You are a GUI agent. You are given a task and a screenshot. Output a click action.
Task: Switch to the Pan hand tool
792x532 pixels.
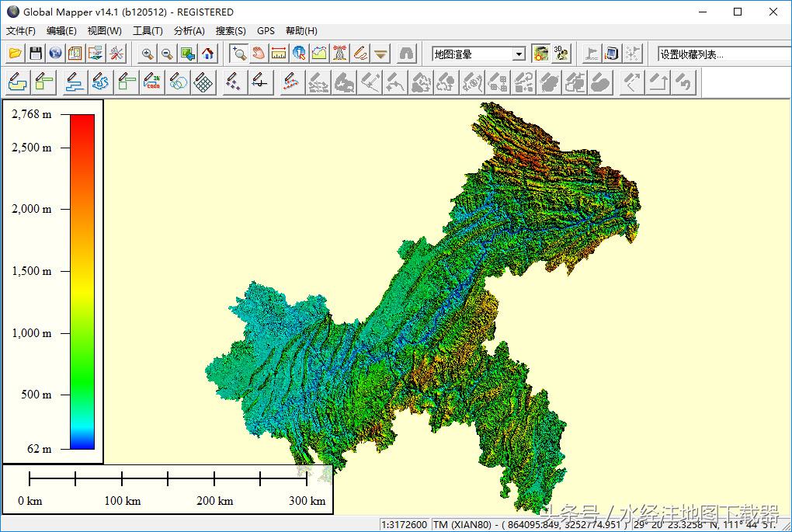(259, 54)
